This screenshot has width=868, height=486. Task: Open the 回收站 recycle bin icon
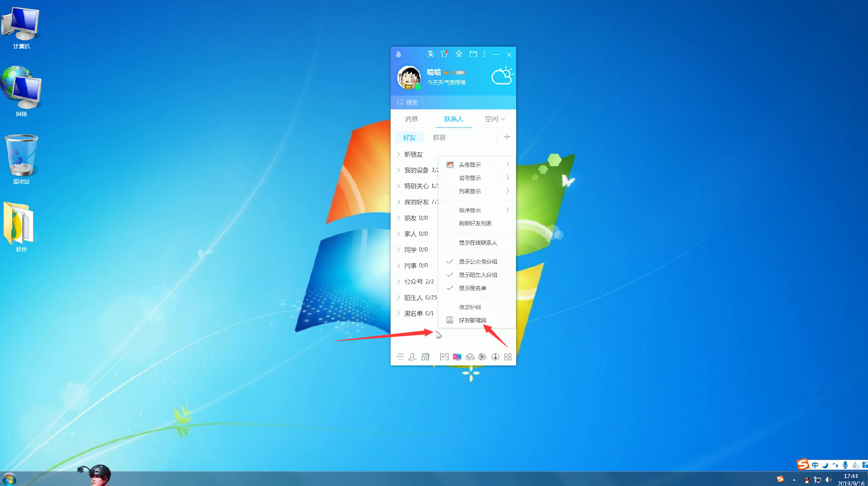pos(21,159)
